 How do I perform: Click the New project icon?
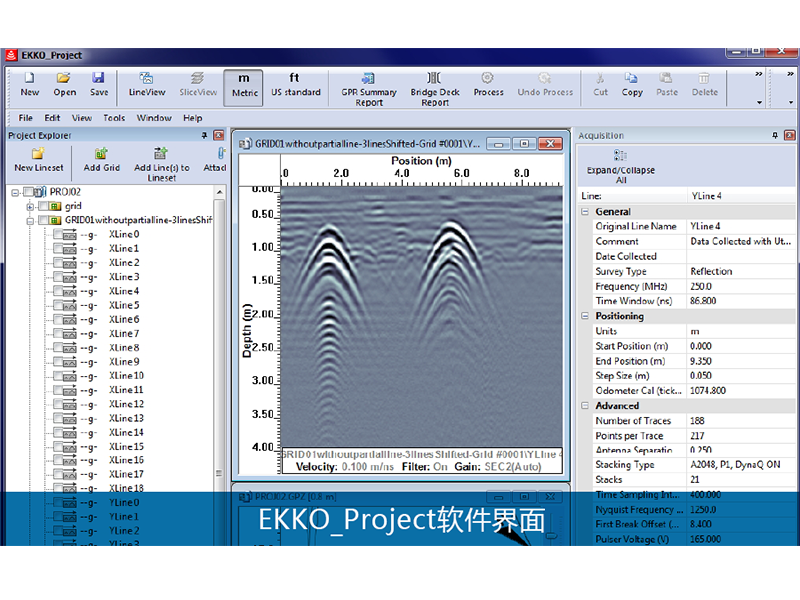pyautogui.click(x=30, y=78)
